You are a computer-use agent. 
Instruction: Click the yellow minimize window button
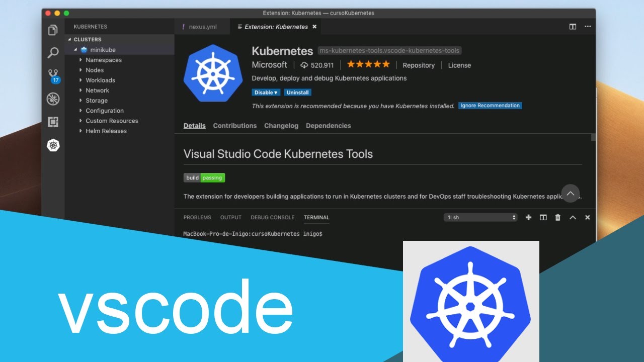[x=57, y=13]
